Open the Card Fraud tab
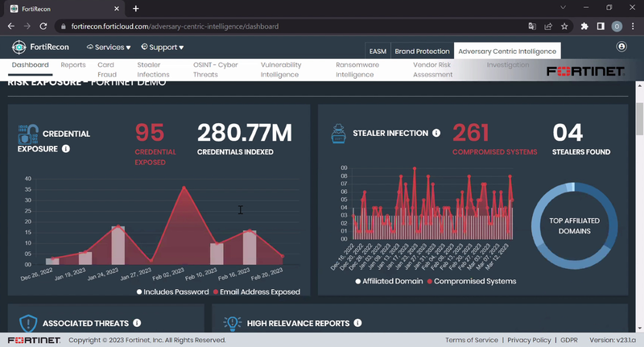This screenshot has height=347, width=644. [107, 70]
